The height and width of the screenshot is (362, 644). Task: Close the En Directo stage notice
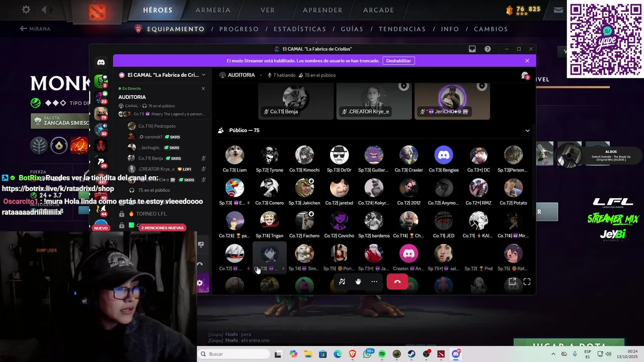pos(203,88)
